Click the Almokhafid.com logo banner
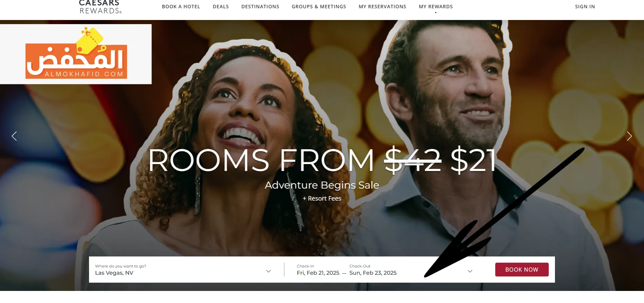Screen dimensions: 644x303 pyautogui.click(x=76, y=54)
